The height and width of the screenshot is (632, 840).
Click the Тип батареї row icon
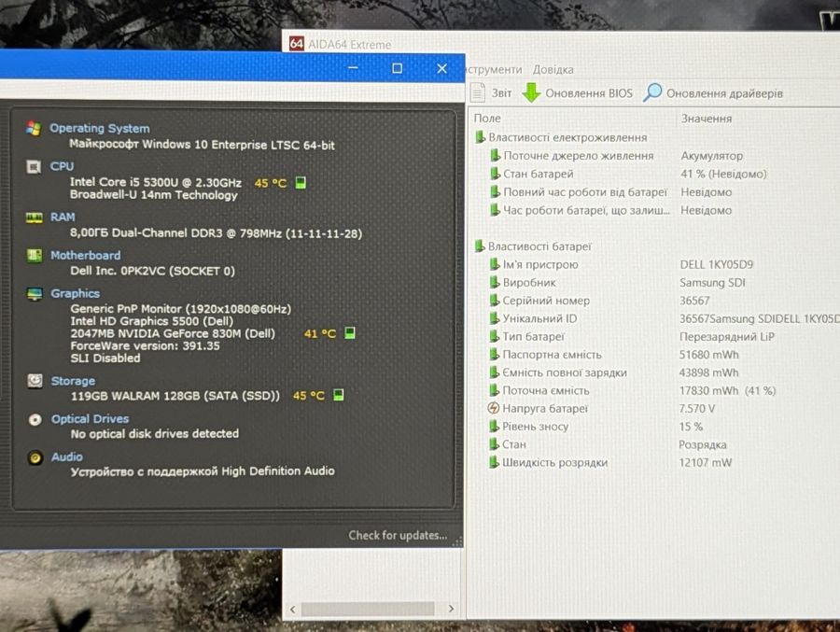(494, 336)
